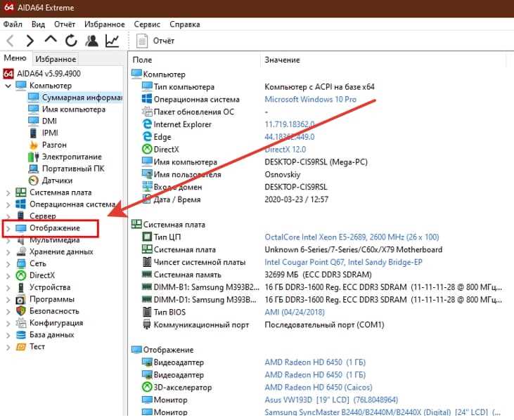Select Отображение in the left tree

point(54,228)
